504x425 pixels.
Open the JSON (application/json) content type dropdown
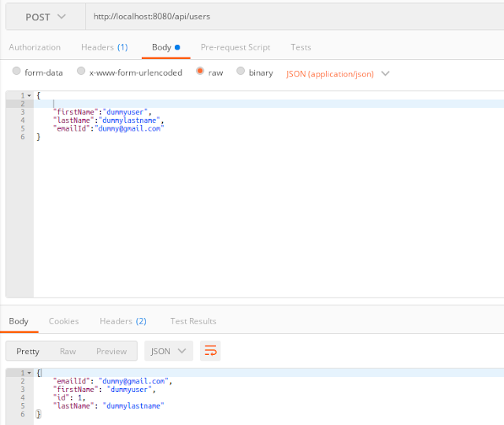pyautogui.click(x=338, y=74)
